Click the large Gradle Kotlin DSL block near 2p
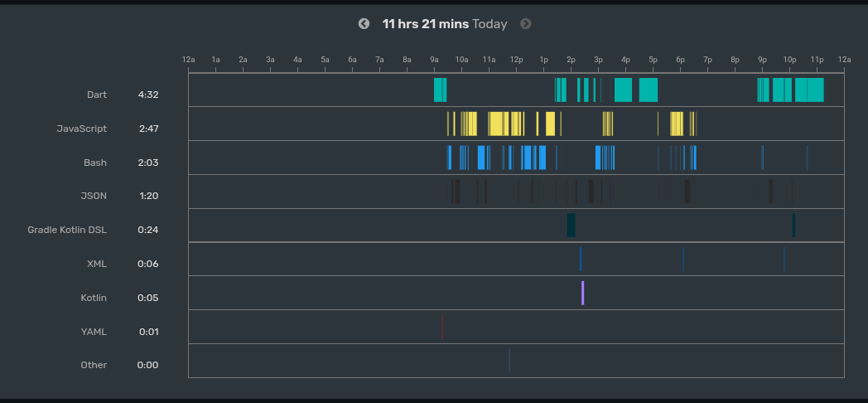The height and width of the screenshot is (403, 868). point(571,225)
